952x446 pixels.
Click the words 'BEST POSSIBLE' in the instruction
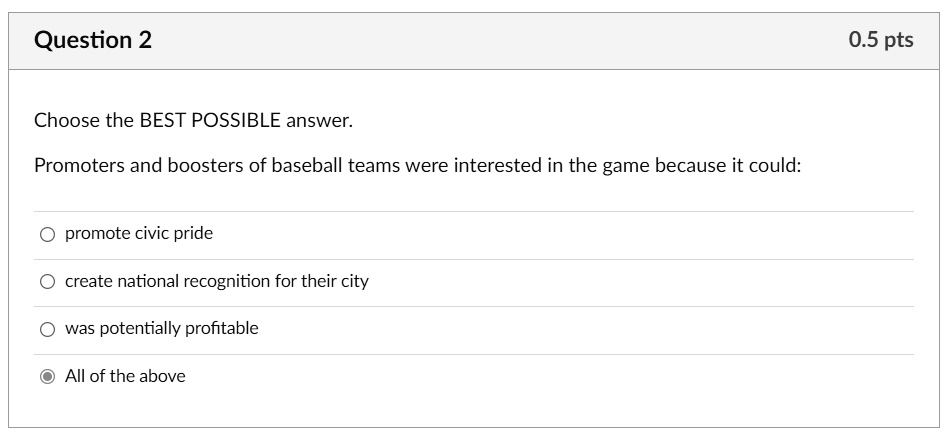pyautogui.click(x=210, y=120)
